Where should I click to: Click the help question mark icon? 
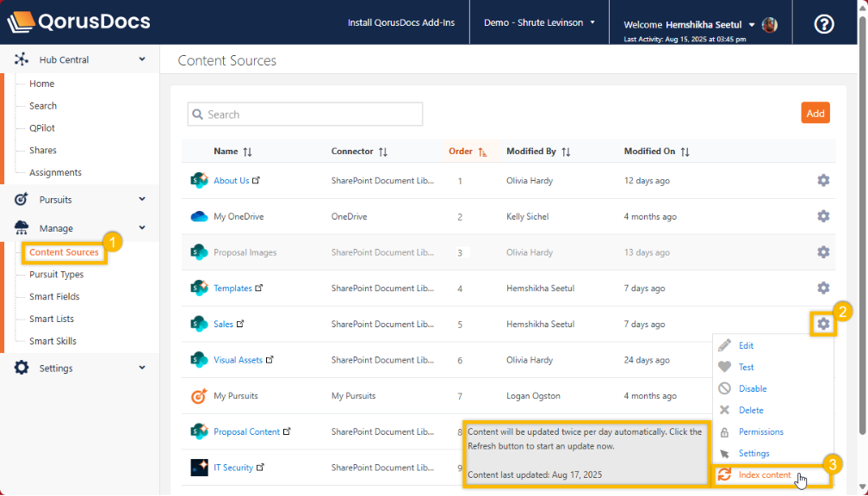pyautogui.click(x=824, y=24)
